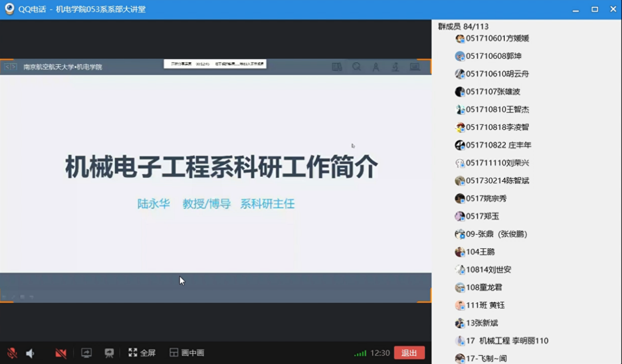Click the QQ电话 logo in title bar
This screenshot has height=364, width=622.
9,9
